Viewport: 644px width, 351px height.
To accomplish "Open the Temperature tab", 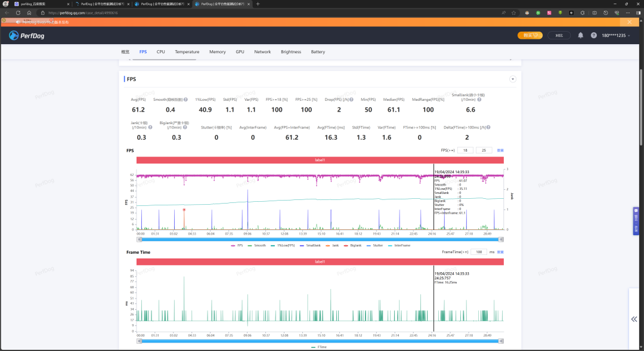I will pos(187,52).
